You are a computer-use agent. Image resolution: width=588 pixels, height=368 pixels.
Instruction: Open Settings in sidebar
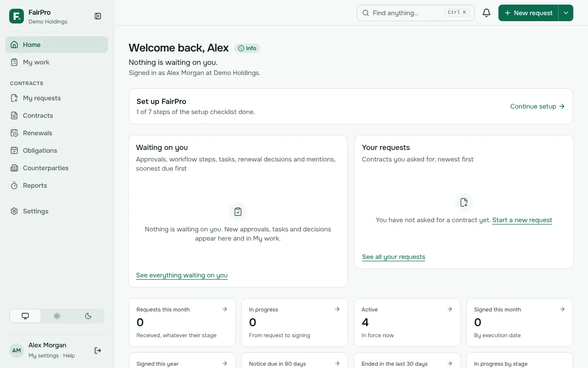tap(57, 211)
